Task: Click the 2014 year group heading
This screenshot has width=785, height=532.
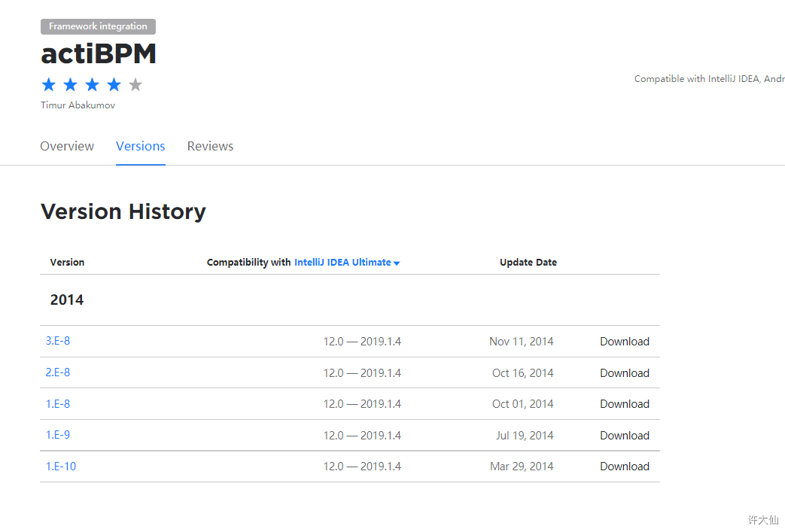Action: (x=67, y=299)
